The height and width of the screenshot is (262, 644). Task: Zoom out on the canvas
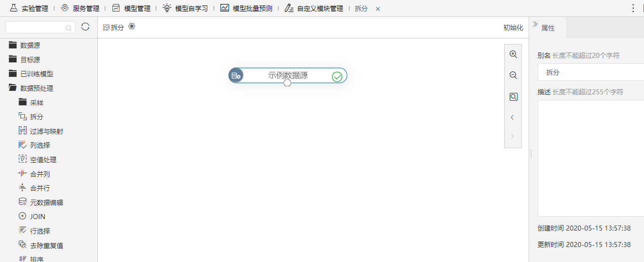coord(513,75)
